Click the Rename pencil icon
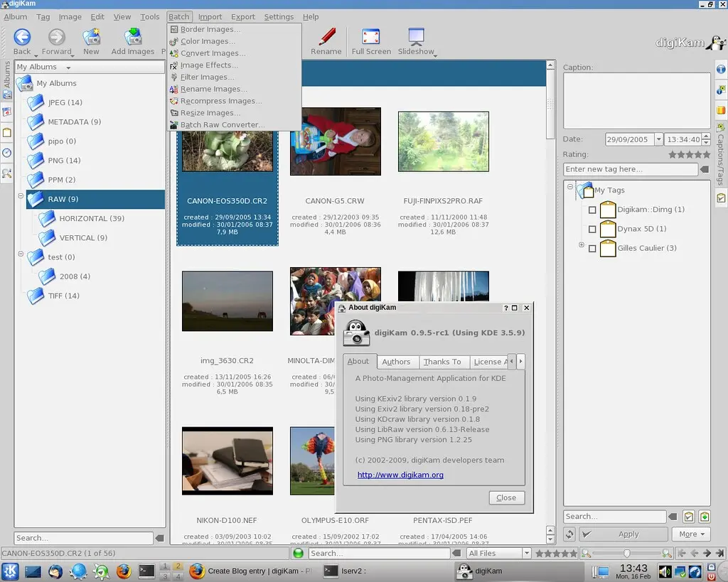 pos(326,37)
